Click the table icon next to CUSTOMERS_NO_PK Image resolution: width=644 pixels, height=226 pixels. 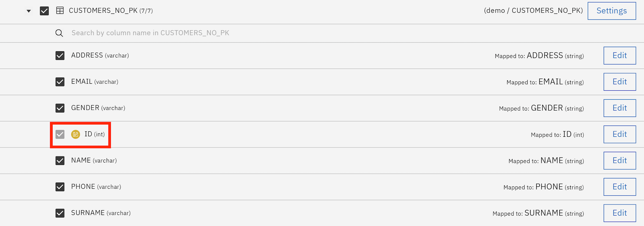(60, 11)
